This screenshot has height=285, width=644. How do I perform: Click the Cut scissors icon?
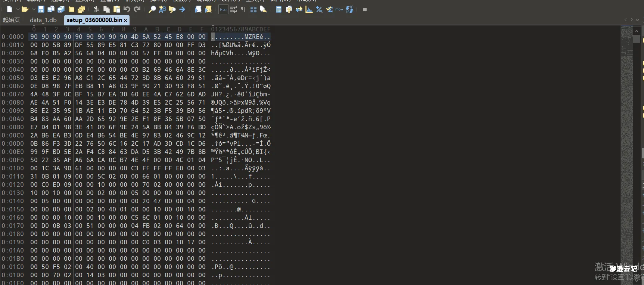[96, 9]
